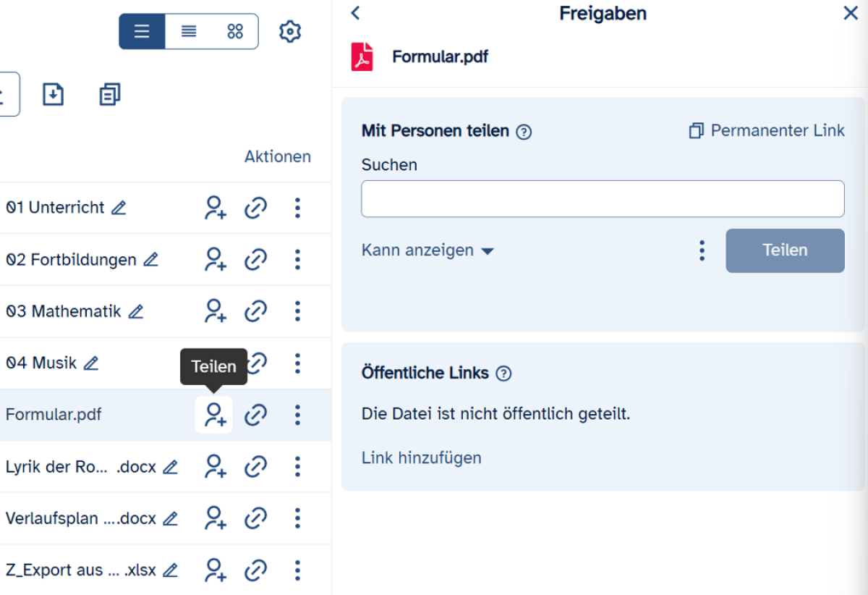
Task: Expand the Kann anzeigen permission dropdown
Action: click(427, 250)
